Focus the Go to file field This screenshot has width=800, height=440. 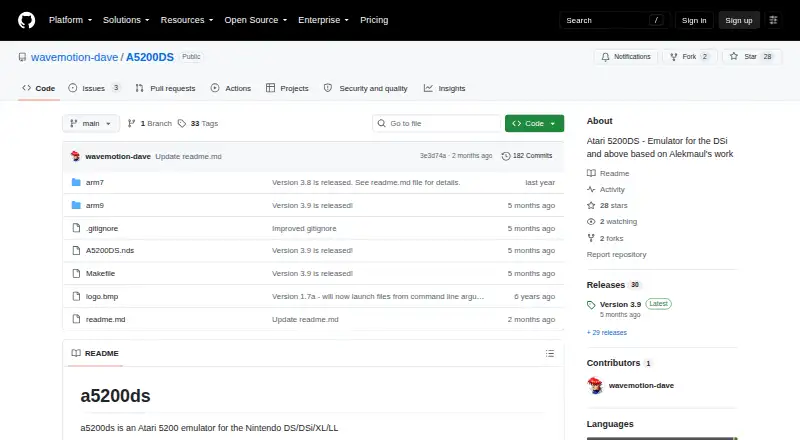coord(437,124)
